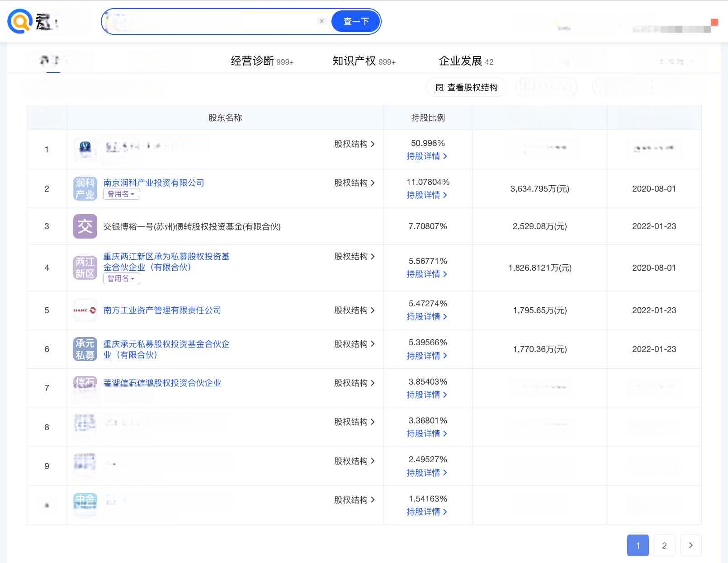
Task: Expand 曾用名 dropdown under 重庆两江新区承为
Action: (121, 278)
